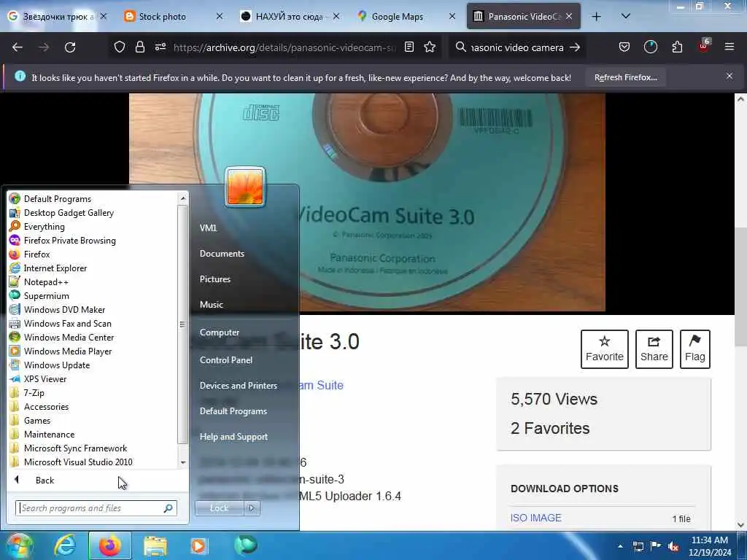Click the Lock button
Image resolution: width=747 pixels, height=560 pixels.
(219, 508)
